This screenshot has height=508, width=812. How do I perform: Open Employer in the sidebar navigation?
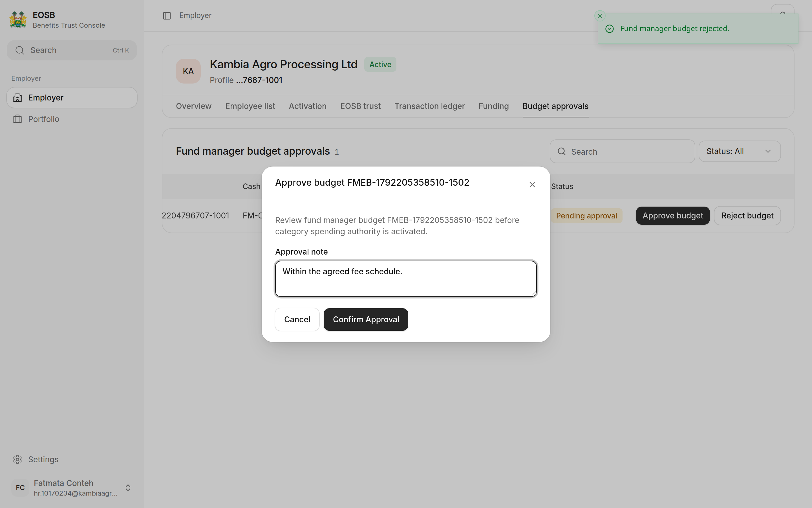pyautogui.click(x=72, y=98)
